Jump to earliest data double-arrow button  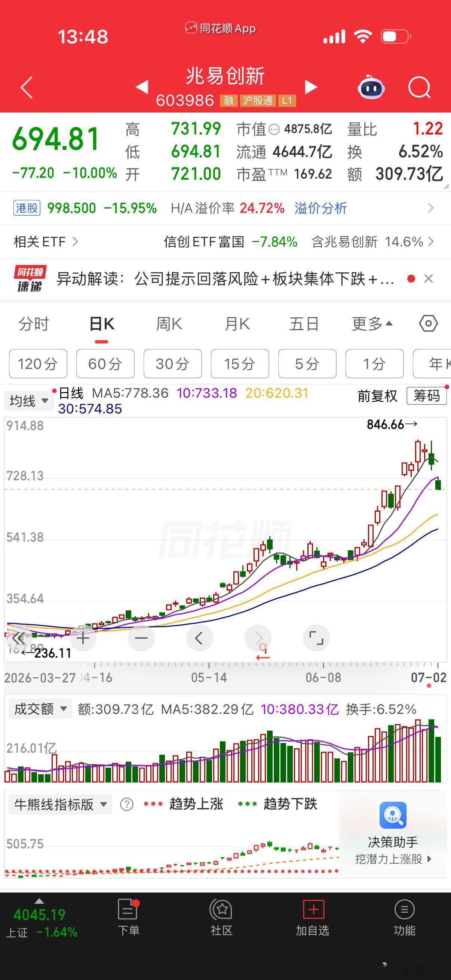[18, 638]
